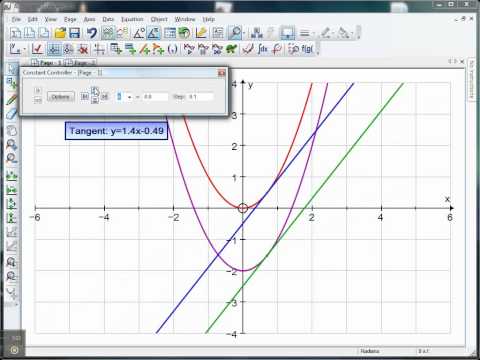Click the green turtle slow plot icon

[x=231, y=49]
